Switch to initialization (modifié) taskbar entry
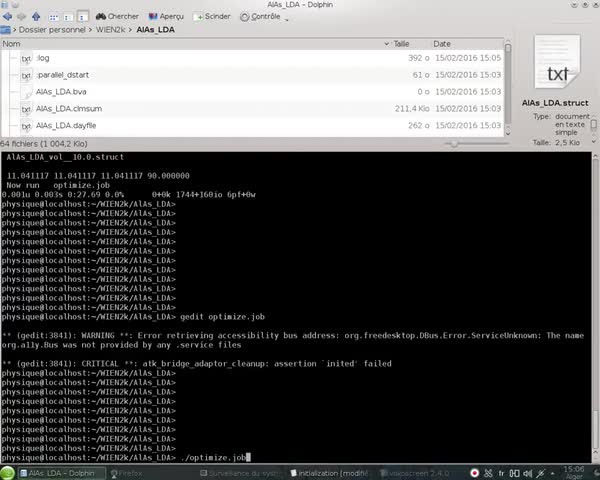The width and height of the screenshot is (600, 480). pos(329,473)
